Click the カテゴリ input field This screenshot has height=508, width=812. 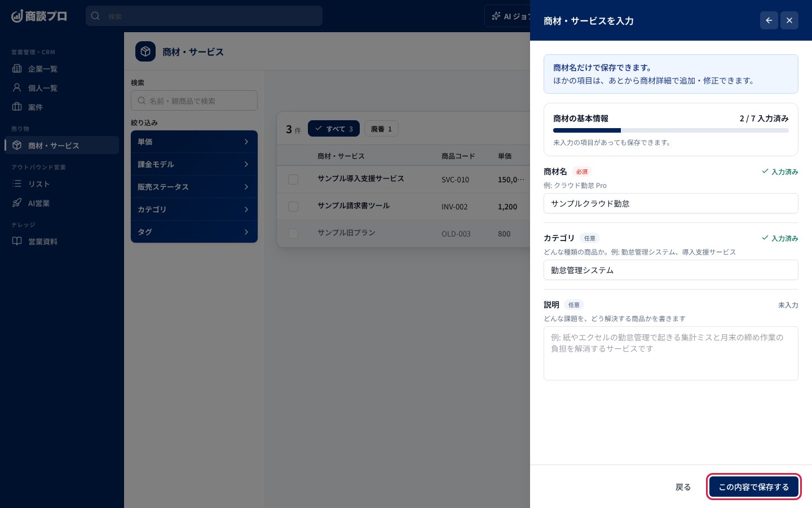(671, 270)
